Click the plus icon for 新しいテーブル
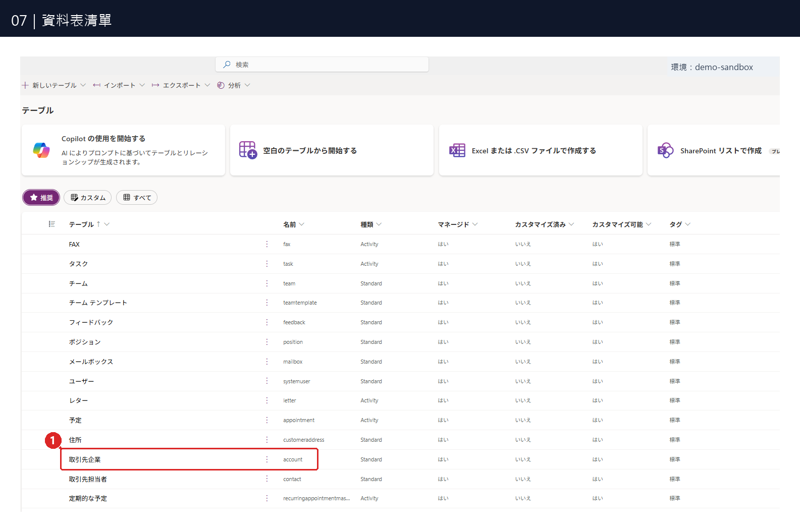Viewport: 800px width, 532px height. [25, 85]
